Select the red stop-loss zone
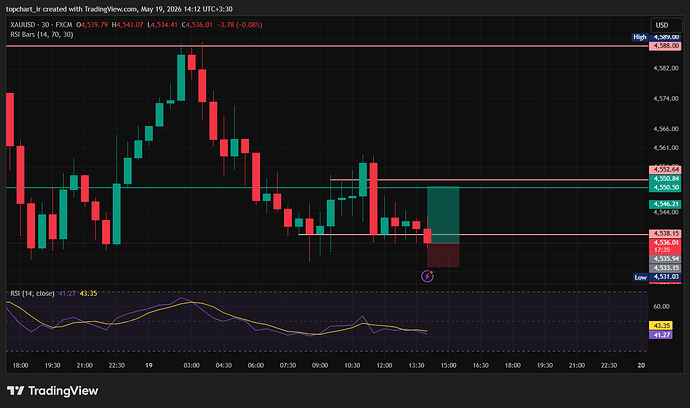 (443, 255)
